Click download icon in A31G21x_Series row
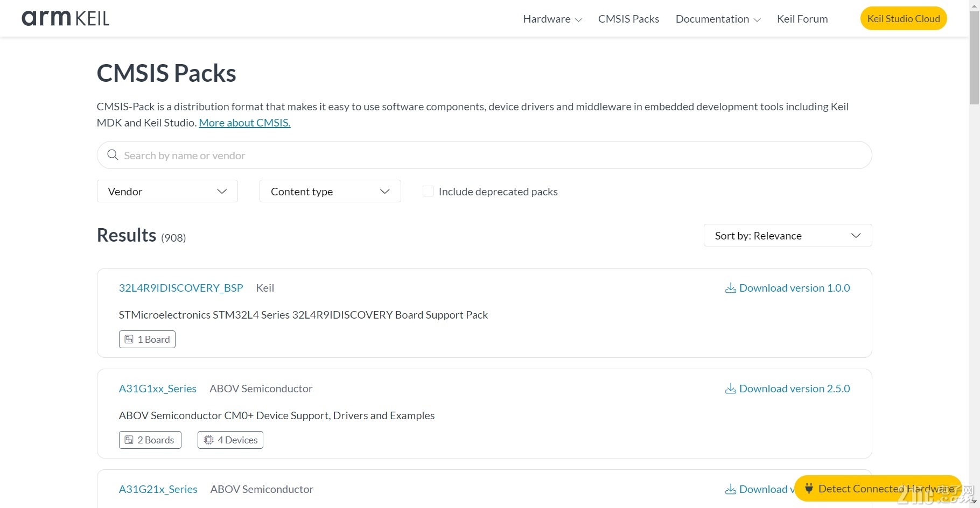The image size is (980, 508). point(731,489)
